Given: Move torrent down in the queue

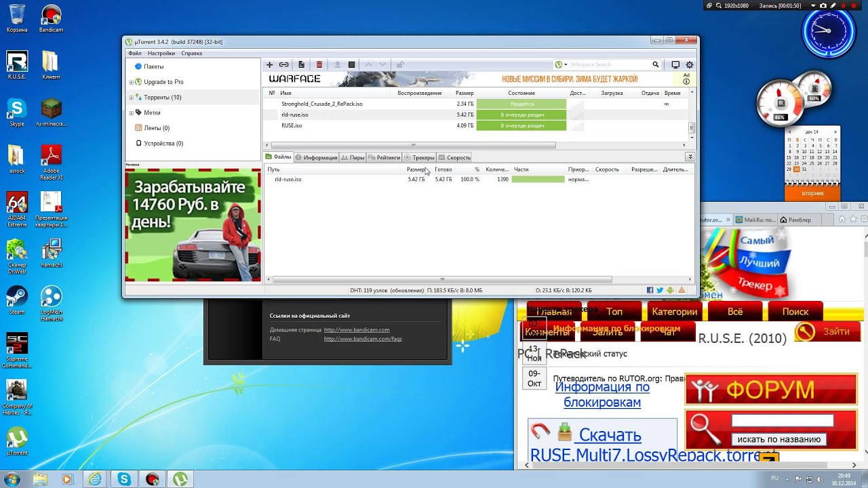Looking at the screenshot, I should 383,64.
